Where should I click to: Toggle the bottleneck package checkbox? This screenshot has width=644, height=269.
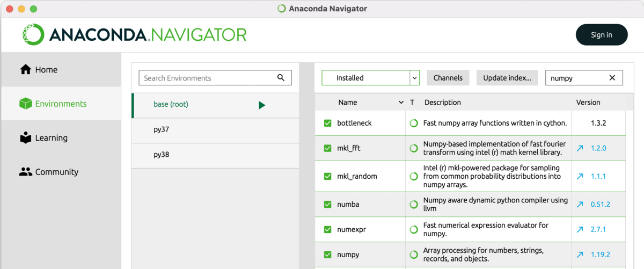click(328, 123)
